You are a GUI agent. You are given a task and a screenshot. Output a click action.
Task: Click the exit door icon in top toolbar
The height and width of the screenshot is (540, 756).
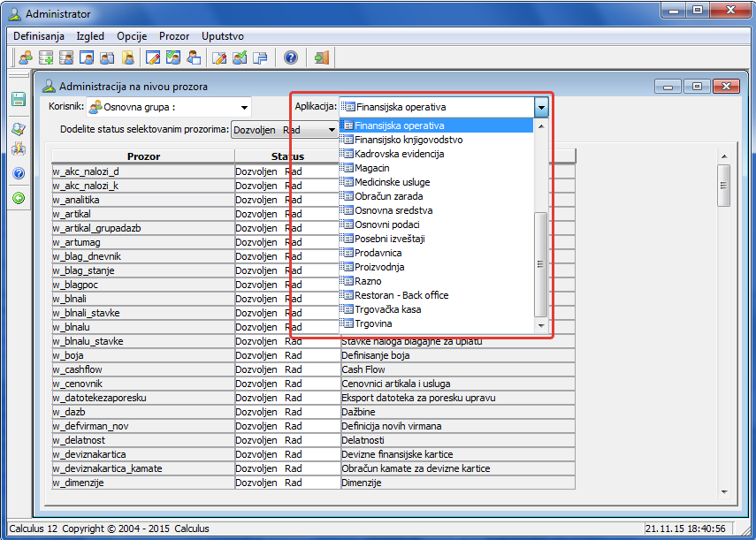pyautogui.click(x=321, y=58)
